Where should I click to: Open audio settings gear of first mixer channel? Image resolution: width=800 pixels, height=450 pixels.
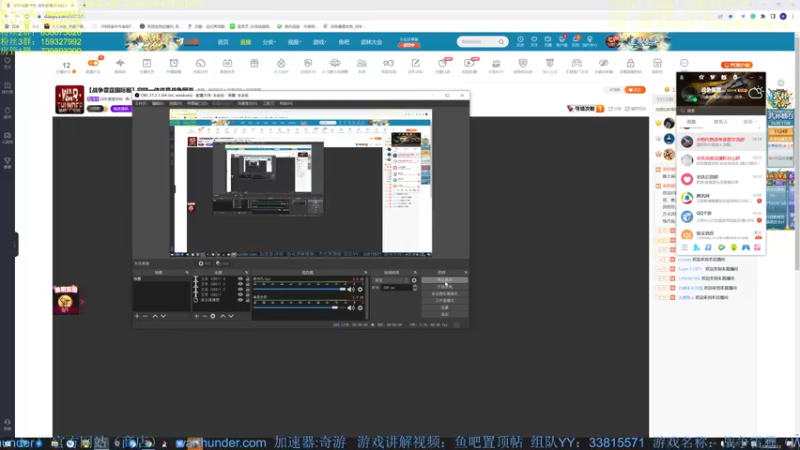[x=360, y=289]
